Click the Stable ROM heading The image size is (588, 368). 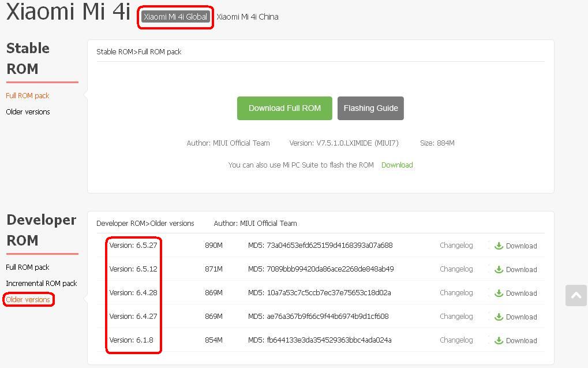point(28,58)
